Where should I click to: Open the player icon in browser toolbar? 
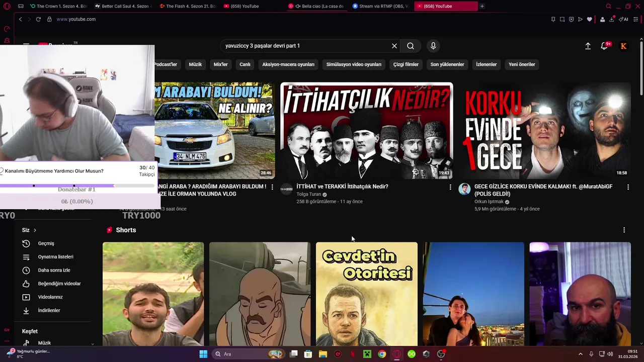tap(580, 19)
